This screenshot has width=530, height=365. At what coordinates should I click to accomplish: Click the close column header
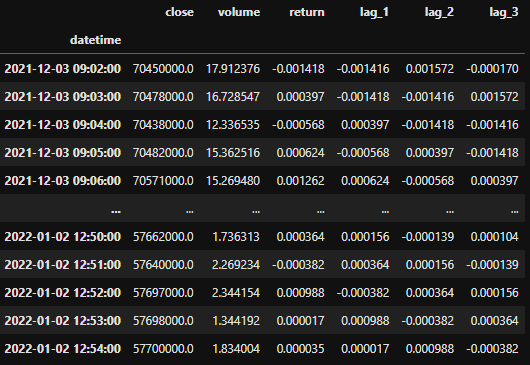179,12
